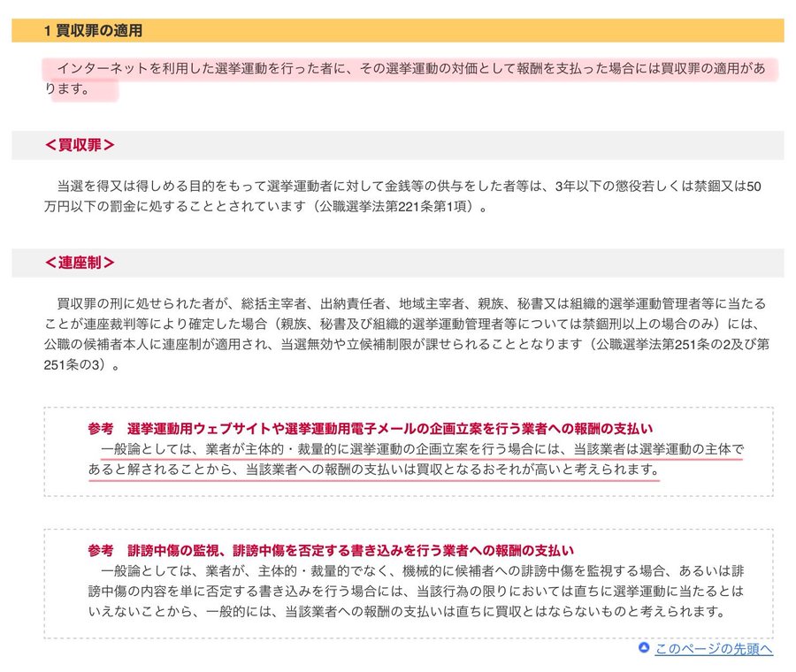The image size is (796, 672).
Task: Click the line beginning '公職の候補者本人に連座制が適用され'
Action: tap(407, 344)
